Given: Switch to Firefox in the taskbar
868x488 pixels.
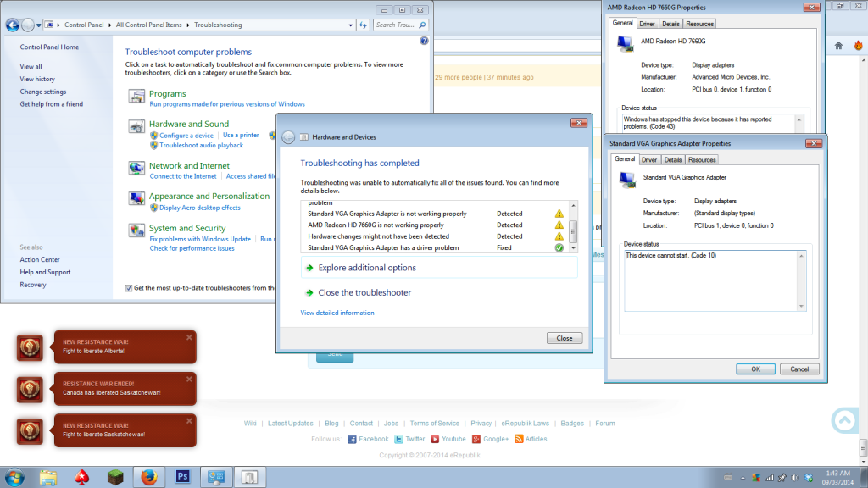Looking at the screenshot, I should pyautogui.click(x=149, y=478).
